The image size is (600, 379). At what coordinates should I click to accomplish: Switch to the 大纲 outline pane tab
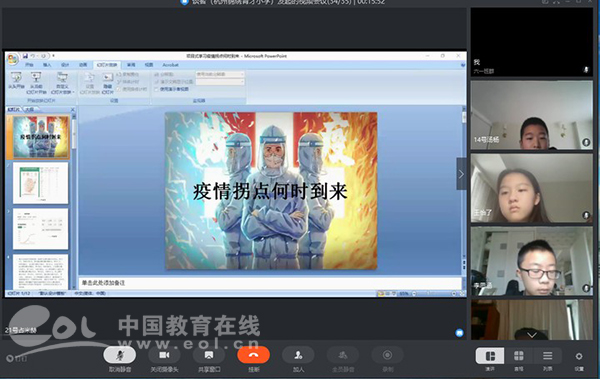tap(29, 109)
